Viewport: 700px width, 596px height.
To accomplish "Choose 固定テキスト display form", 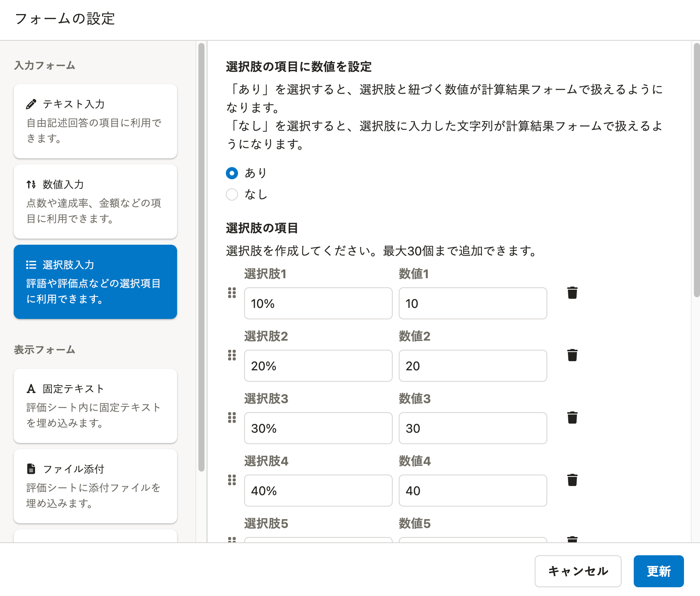I will pos(95,406).
